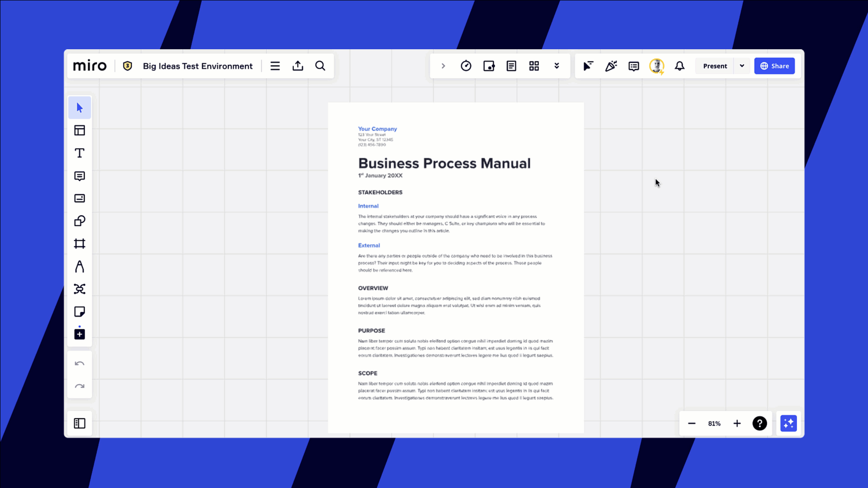Open the Present mode dropdown
Viewport: 868px width, 488px height.
coord(742,66)
